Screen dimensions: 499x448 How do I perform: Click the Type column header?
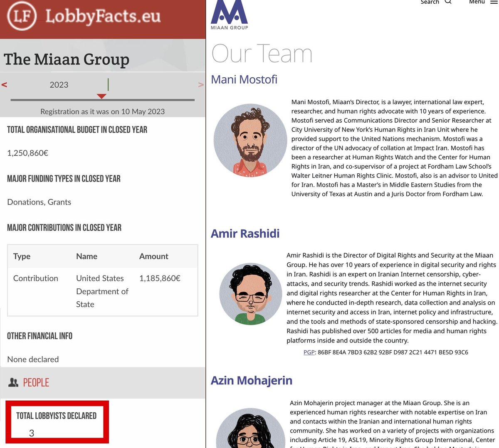tap(22, 256)
